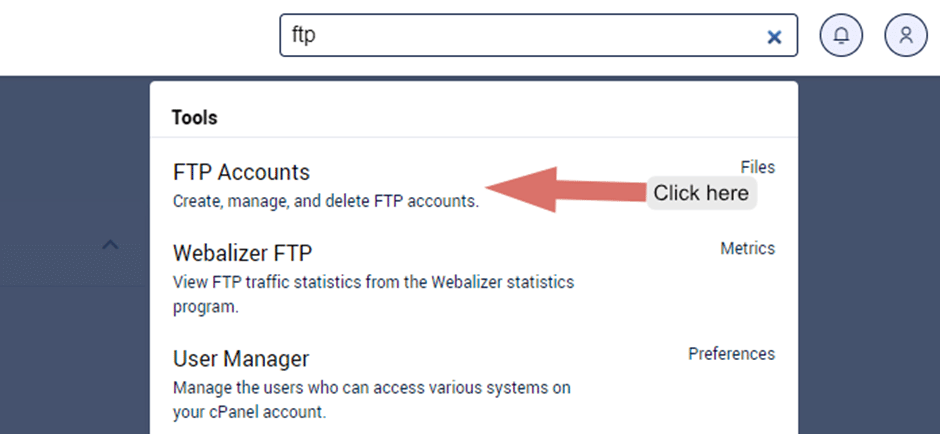This screenshot has height=434, width=940.
Task: Click the highlighted sidebar strip beside the chevron
Action: (75, 264)
